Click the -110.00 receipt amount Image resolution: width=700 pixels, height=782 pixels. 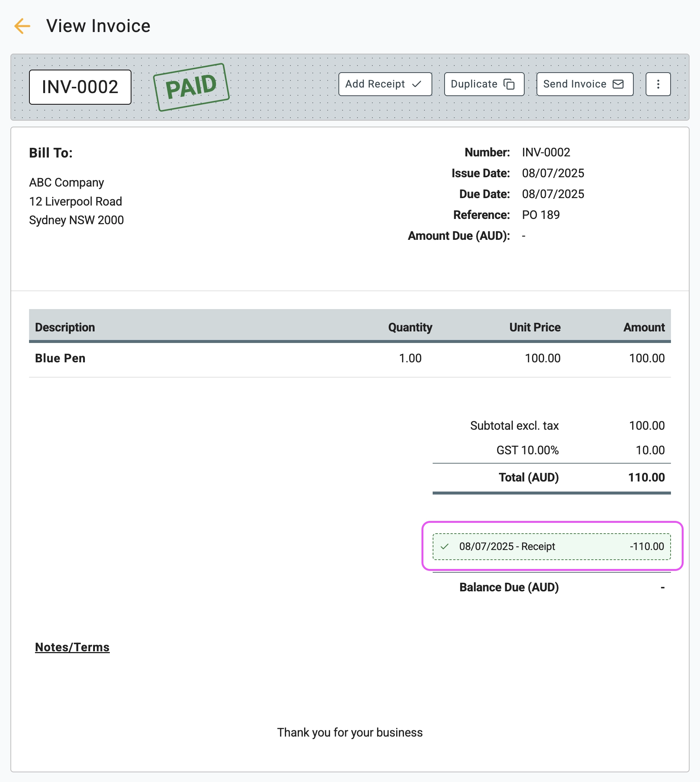646,547
